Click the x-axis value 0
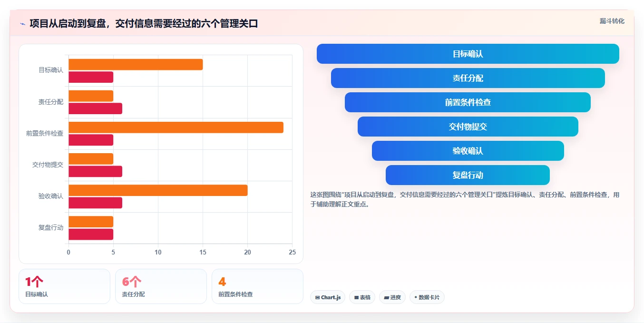The height and width of the screenshot is (323, 644). [x=68, y=252]
